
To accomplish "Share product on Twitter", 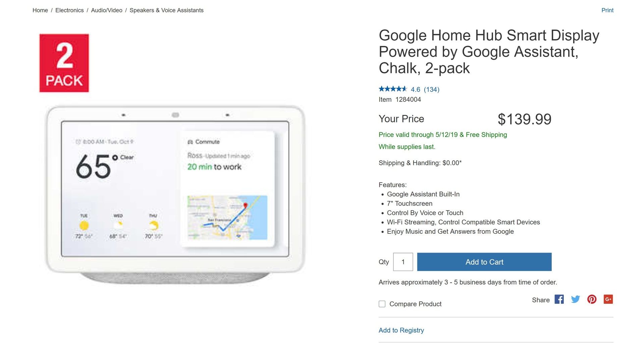I will click(575, 299).
